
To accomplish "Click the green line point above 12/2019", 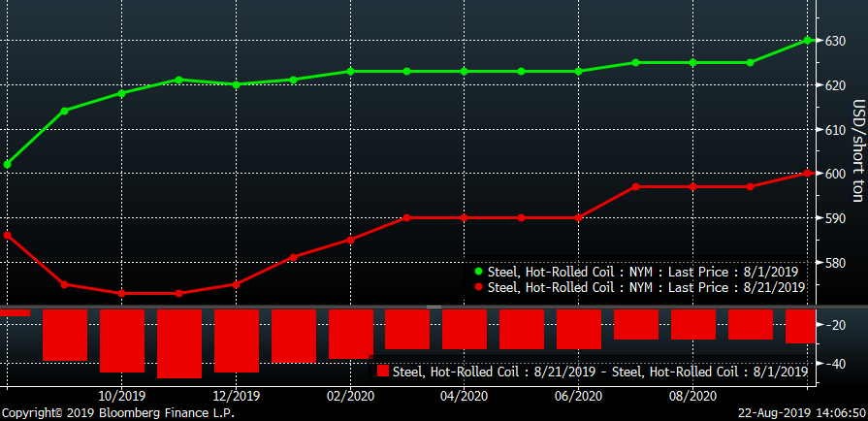I will click(x=236, y=84).
